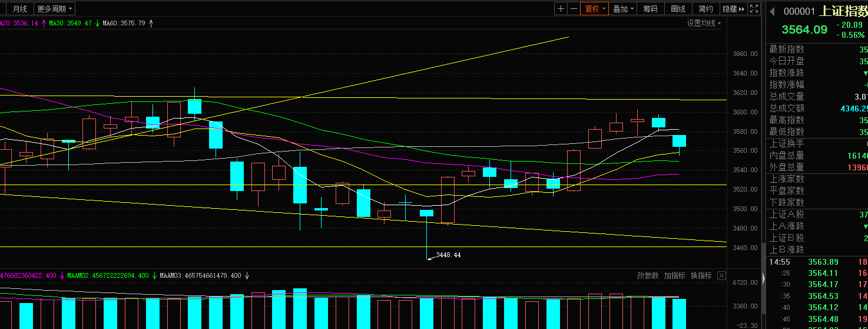Close the volume indicator panel with X
The width and height of the screenshot is (868, 329).
click(721, 275)
